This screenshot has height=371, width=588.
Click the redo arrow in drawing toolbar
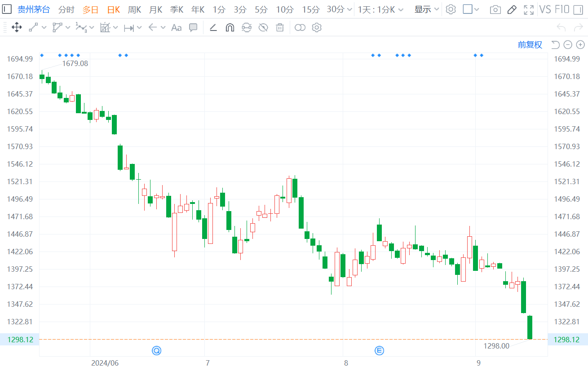(x=579, y=28)
